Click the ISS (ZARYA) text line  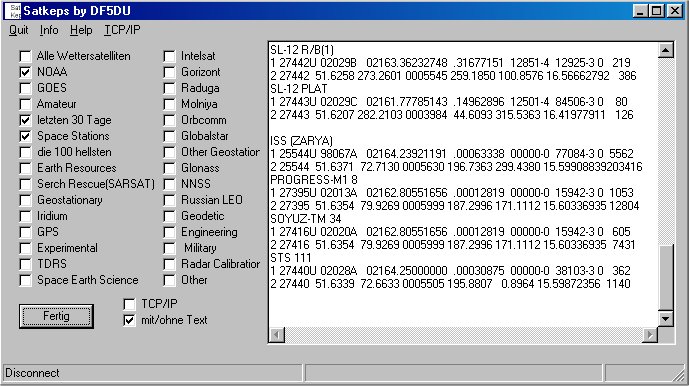(301, 141)
